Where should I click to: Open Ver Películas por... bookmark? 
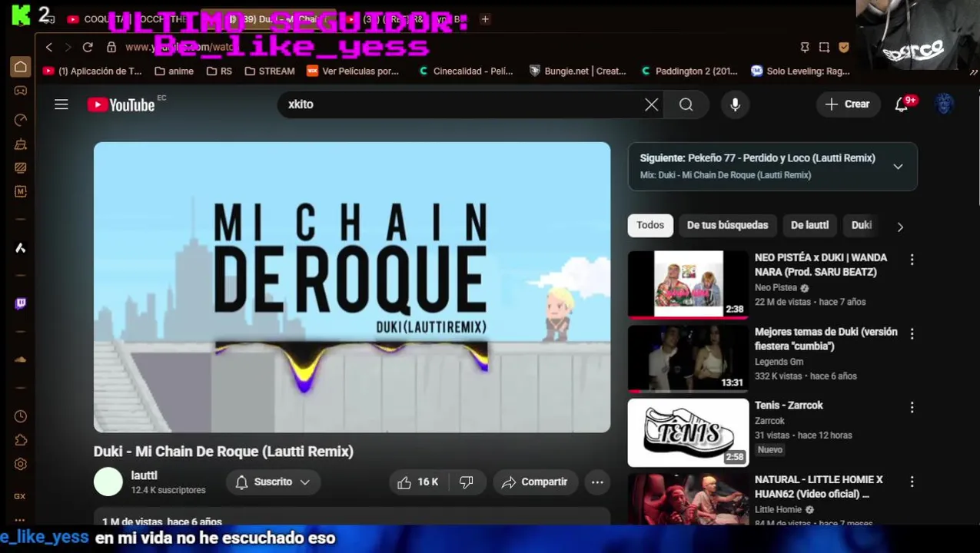(353, 71)
